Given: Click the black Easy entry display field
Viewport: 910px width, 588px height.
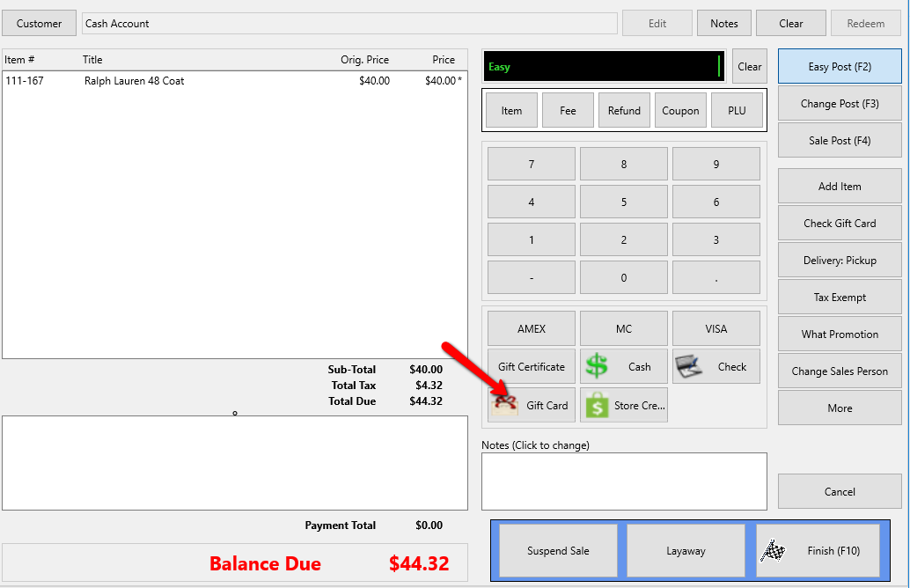Looking at the screenshot, I should point(604,66).
